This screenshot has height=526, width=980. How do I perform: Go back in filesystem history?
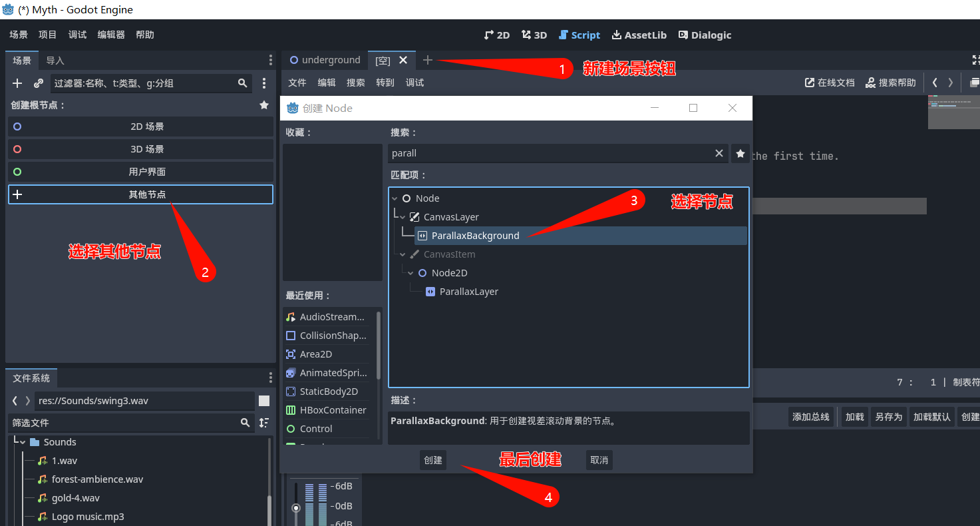pyautogui.click(x=15, y=401)
